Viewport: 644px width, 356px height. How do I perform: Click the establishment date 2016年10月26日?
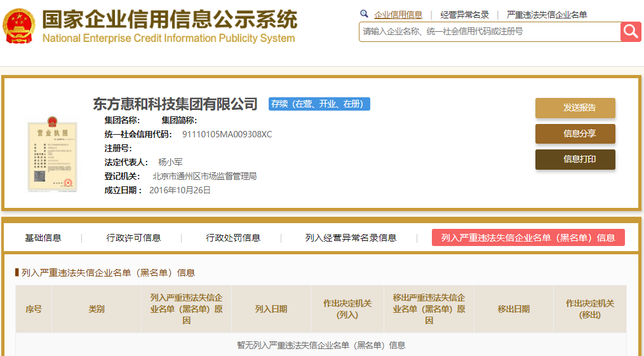(x=180, y=190)
